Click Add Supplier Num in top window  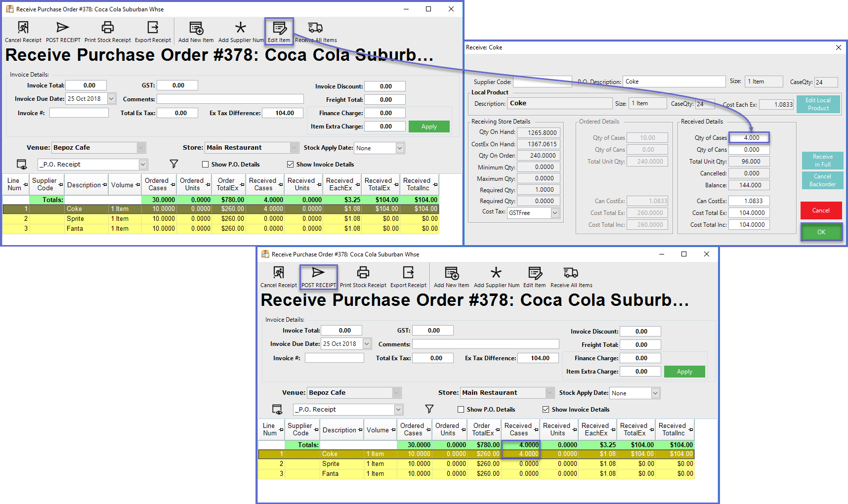coord(241,33)
